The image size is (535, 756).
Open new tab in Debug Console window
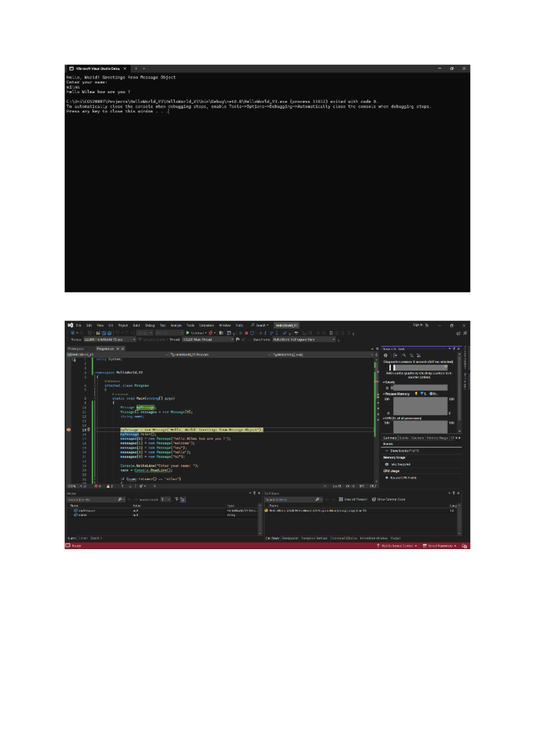click(x=136, y=69)
